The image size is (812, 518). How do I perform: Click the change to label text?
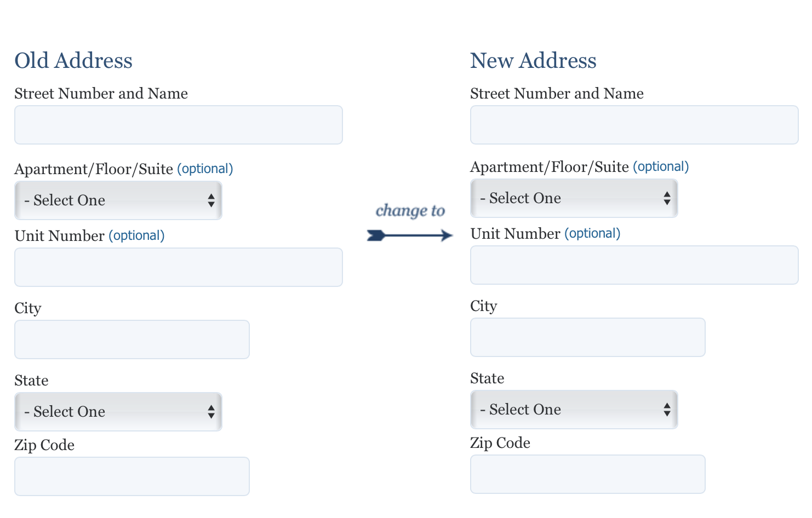point(410,211)
